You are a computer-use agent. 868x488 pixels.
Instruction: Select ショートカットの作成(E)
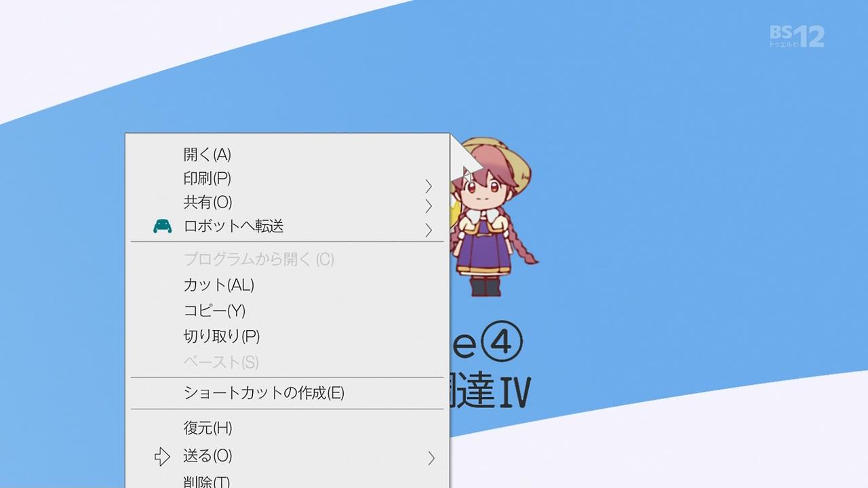click(x=288, y=393)
